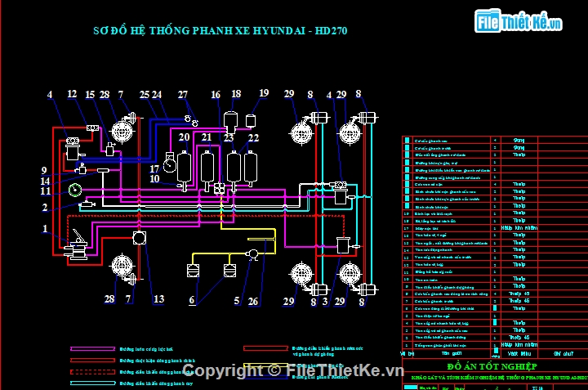
Task: Select the air tank below label 23
Action: point(234,170)
